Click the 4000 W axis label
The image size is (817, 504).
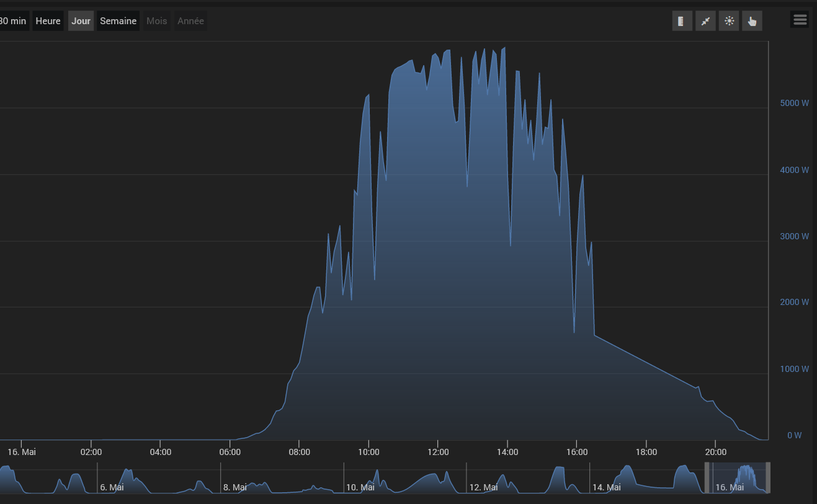point(794,170)
